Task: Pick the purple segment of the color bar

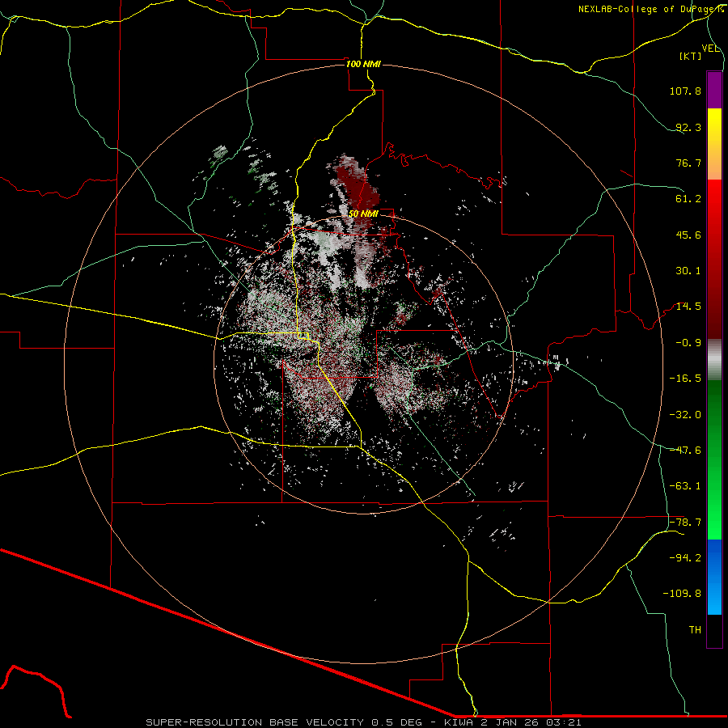Action: coord(714,90)
